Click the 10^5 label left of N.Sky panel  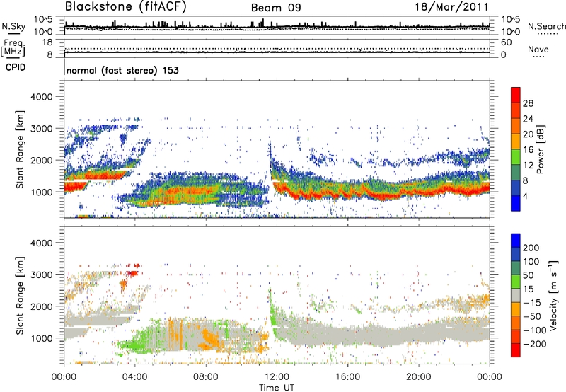click(x=43, y=19)
